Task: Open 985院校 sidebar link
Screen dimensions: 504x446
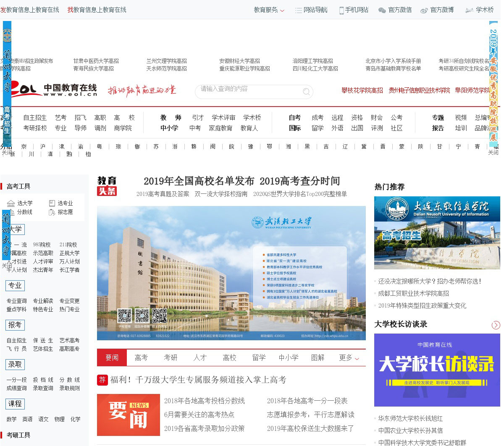Action: click(x=42, y=245)
